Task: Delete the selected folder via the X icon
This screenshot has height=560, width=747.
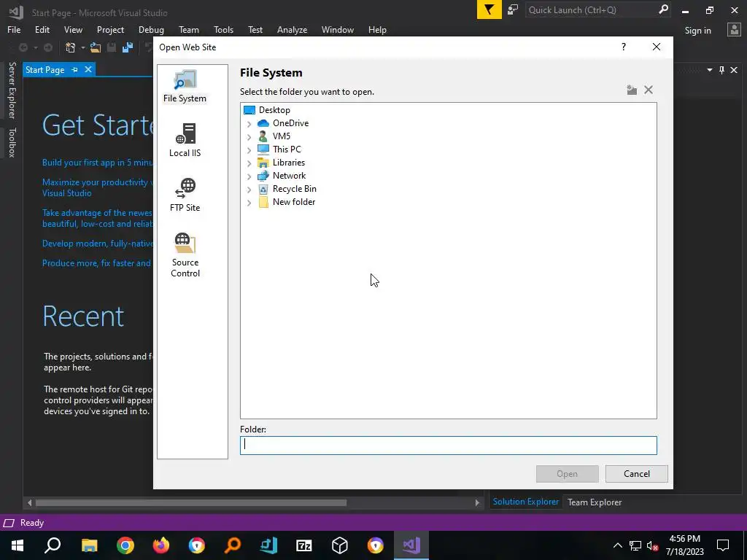Action: 649,90
